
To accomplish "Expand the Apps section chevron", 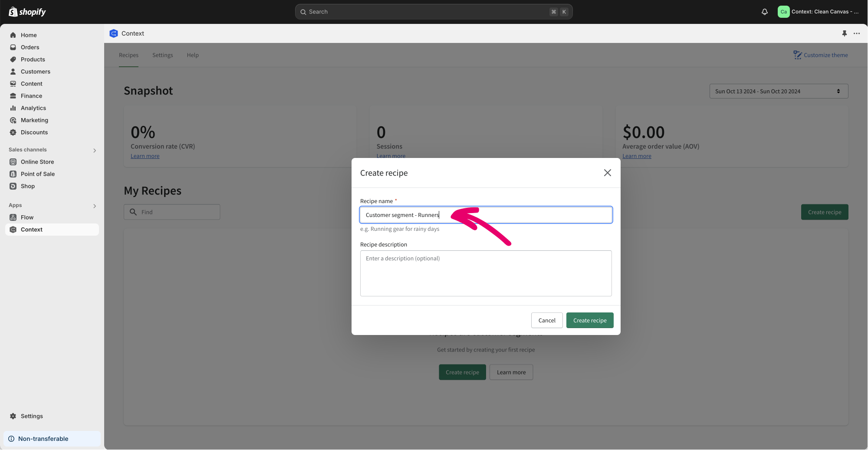I will [95, 206].
